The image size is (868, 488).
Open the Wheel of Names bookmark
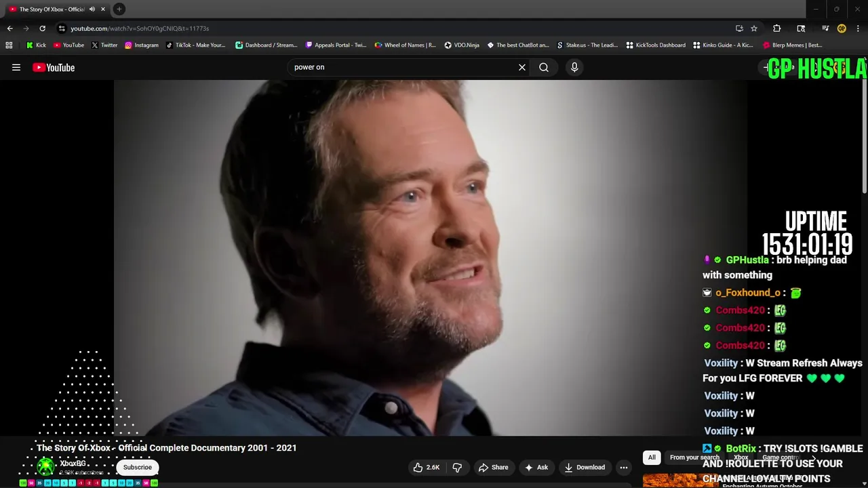405,45
